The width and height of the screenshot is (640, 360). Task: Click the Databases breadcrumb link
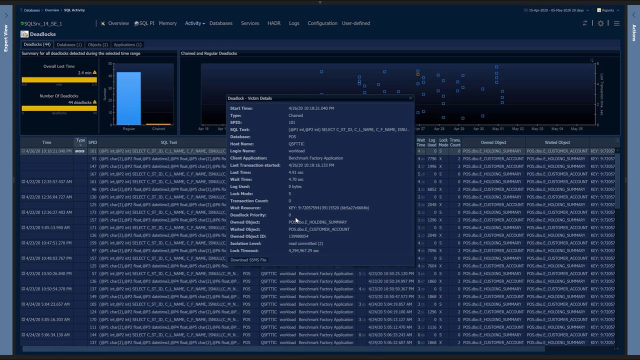[31, 10]
